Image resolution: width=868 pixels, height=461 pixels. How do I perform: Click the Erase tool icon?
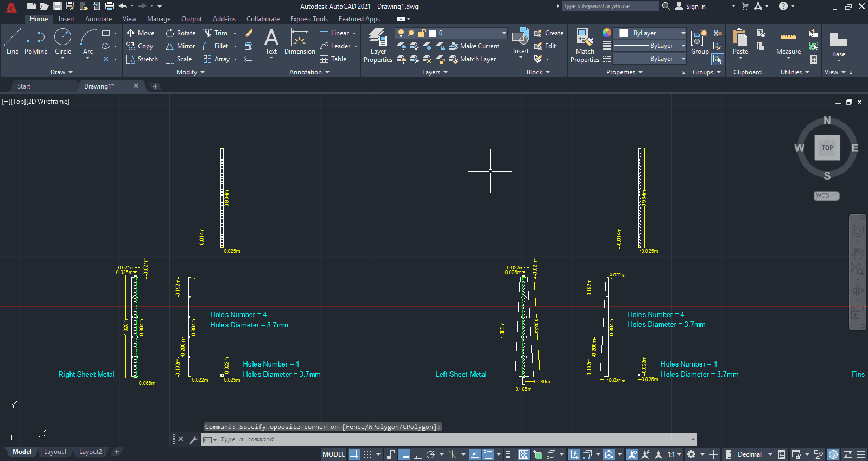tap(249, 33)
